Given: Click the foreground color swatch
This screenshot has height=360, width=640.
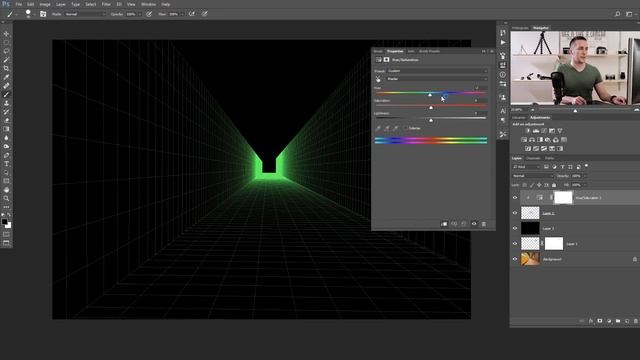Looking at the screenshot, I should tap(4, 222).
